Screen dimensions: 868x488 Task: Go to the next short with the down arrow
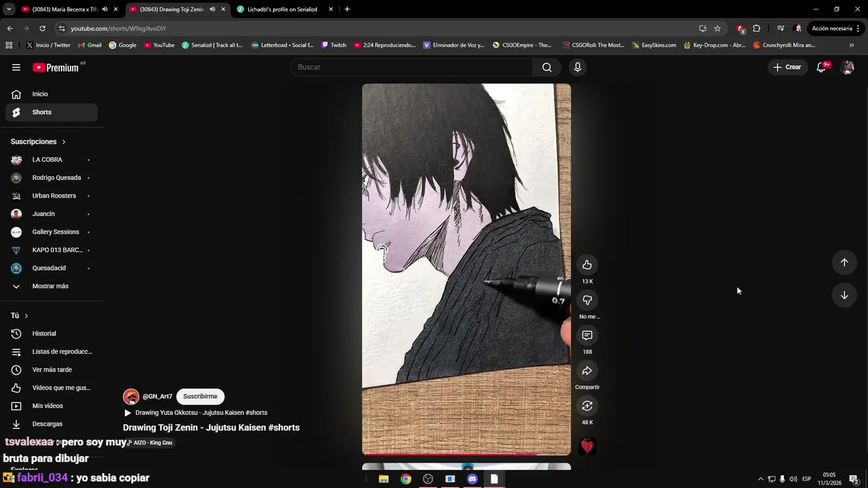pyautogui.click(x=844, y=295)
